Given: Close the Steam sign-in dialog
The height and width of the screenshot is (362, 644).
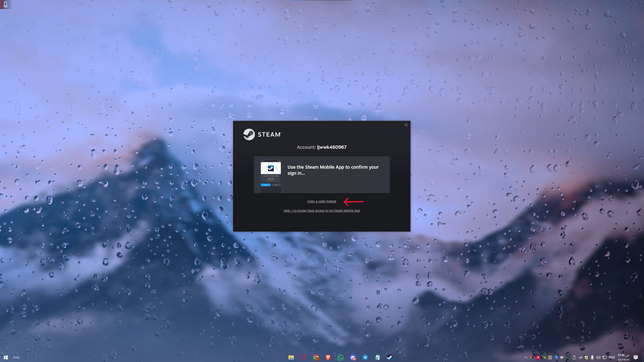Looking at the screenshot, I should tap(406, 125).
